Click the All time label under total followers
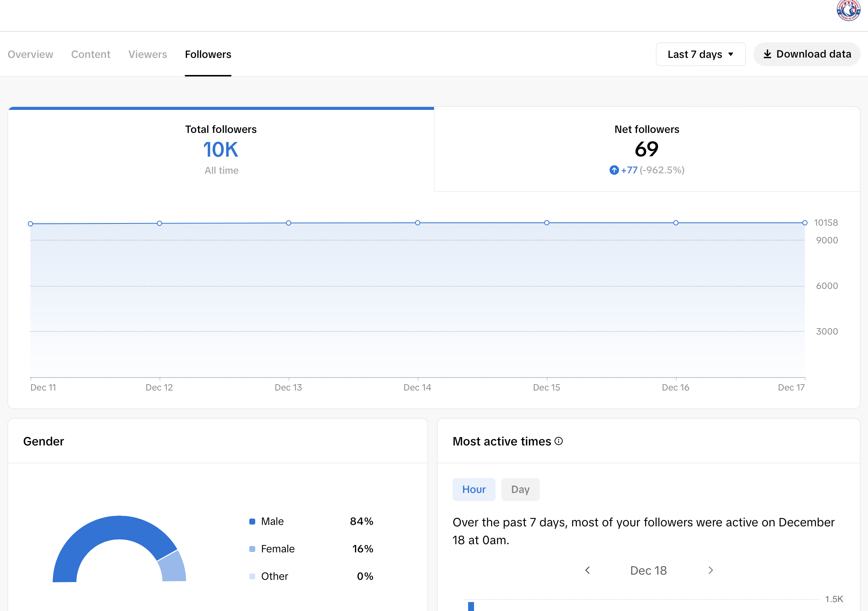The width and height of the screenshot is (868, 611). [221, 171]
